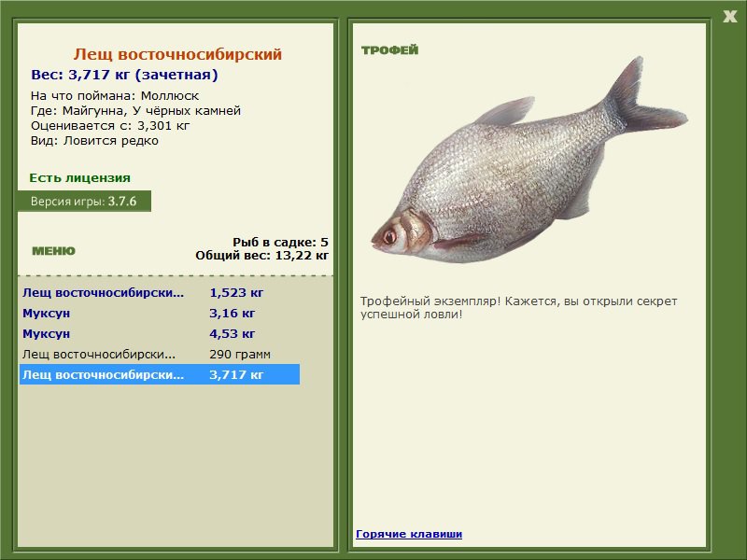The image size is (747, 560).
Task: Select the Муксун 3,16 кг row
Action: click(160, 313)
